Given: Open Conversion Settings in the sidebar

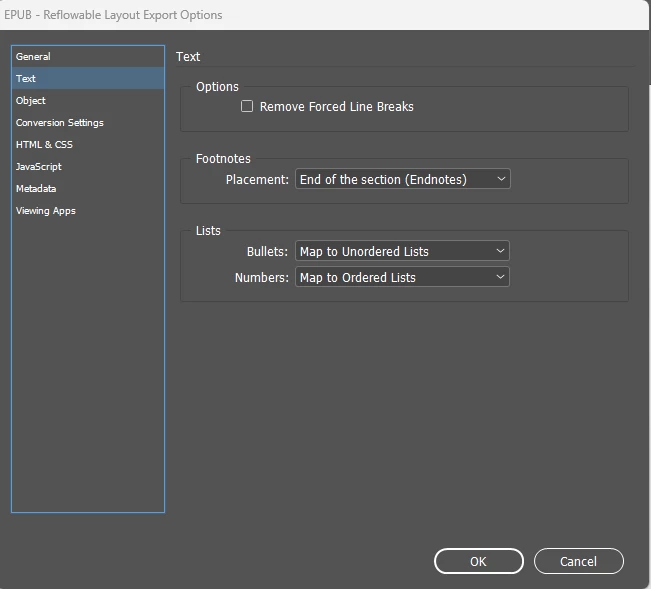Looking at the screenshot, I should pyautogui.click(x=88, y=122).
